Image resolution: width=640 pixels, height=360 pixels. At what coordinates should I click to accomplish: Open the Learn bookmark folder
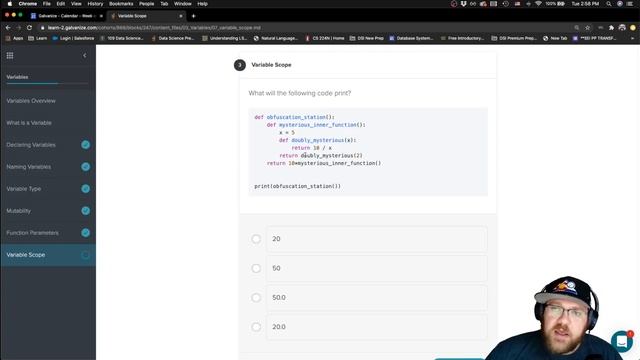click(x=38, y=38)
